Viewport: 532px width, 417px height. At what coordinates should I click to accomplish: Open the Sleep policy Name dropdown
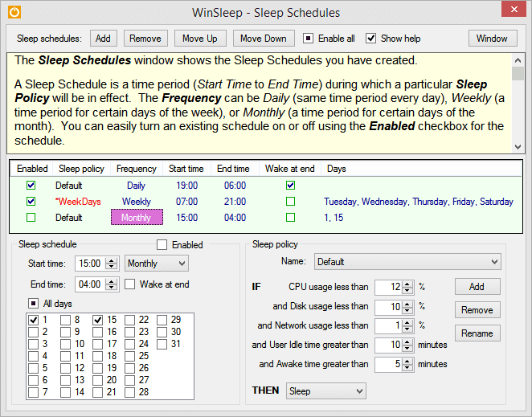(407, 262)
